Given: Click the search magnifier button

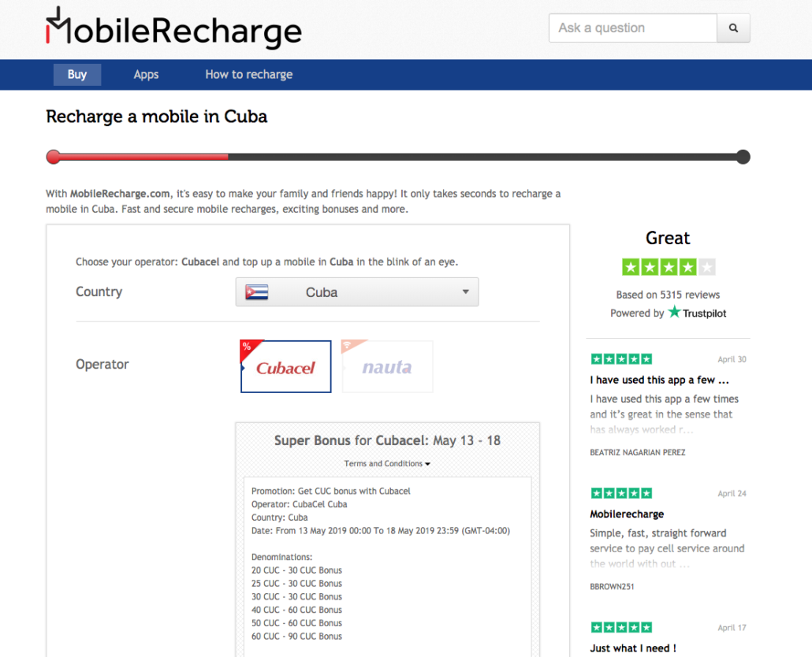Looking at the screenshot, I should pyautogui.click(x=733, y=28).
